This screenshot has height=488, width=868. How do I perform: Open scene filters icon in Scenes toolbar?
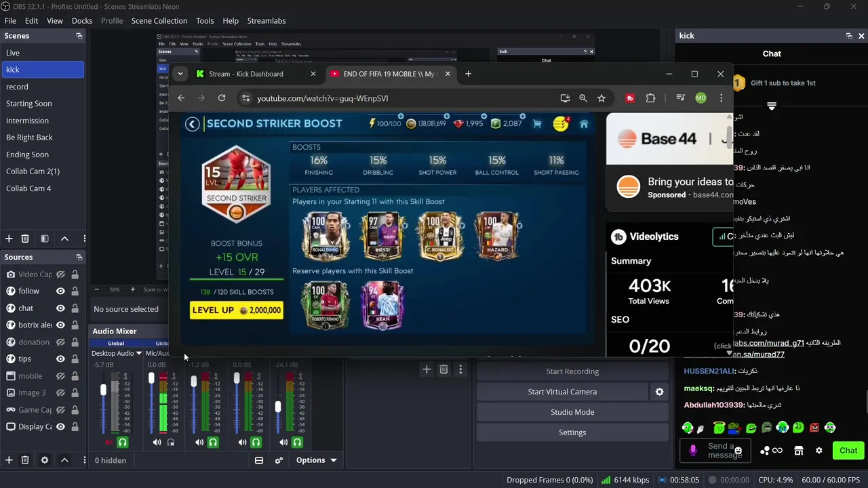tap(45, 239)
